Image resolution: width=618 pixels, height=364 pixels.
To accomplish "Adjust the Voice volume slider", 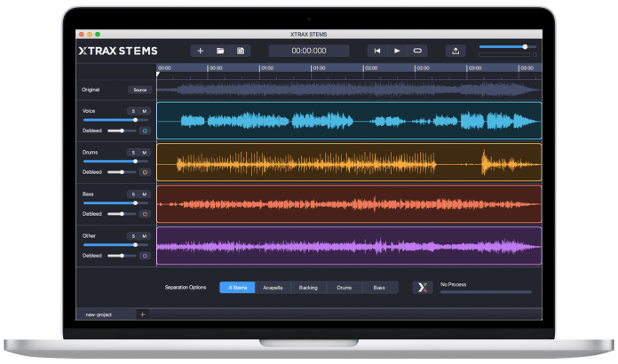I will pyautogui.click(x=115, y=120).
